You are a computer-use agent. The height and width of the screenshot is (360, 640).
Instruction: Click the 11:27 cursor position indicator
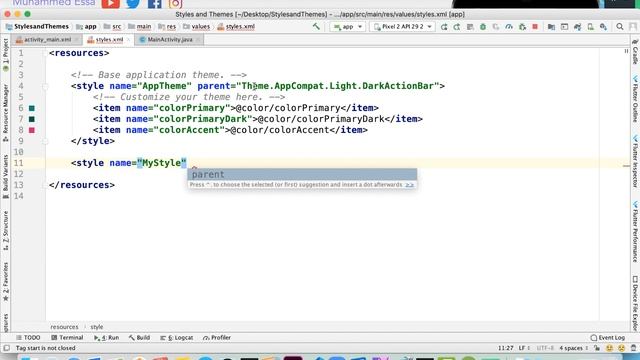tap(505, 348)
